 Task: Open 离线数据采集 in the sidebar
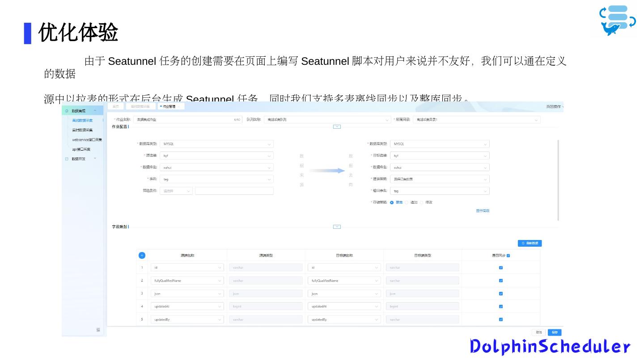point(83,121)
